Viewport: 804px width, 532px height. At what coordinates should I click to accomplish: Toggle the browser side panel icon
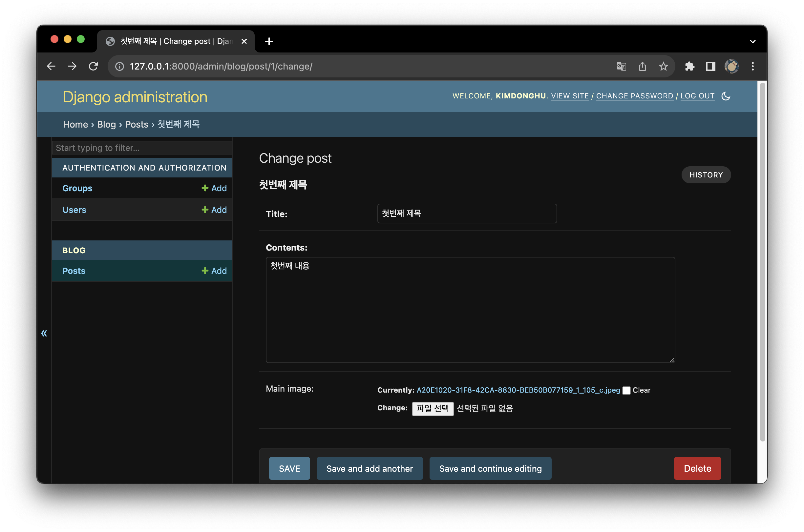pos(710,66)
